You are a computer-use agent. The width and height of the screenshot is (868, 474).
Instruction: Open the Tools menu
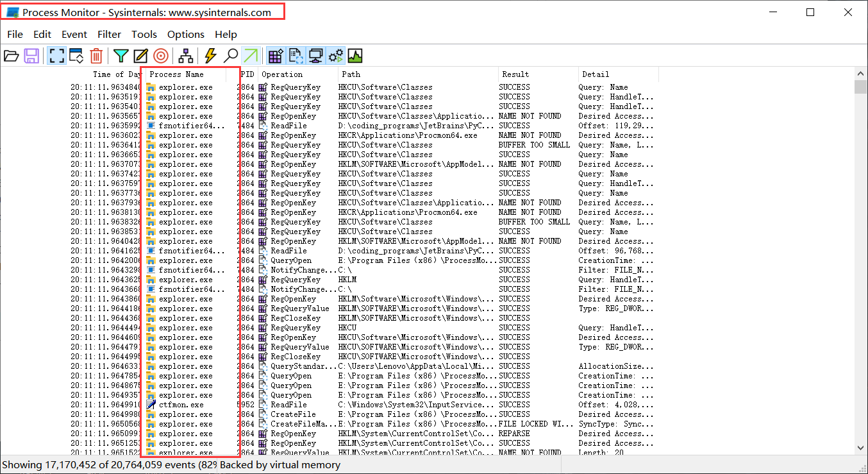(x=144, y=35)
